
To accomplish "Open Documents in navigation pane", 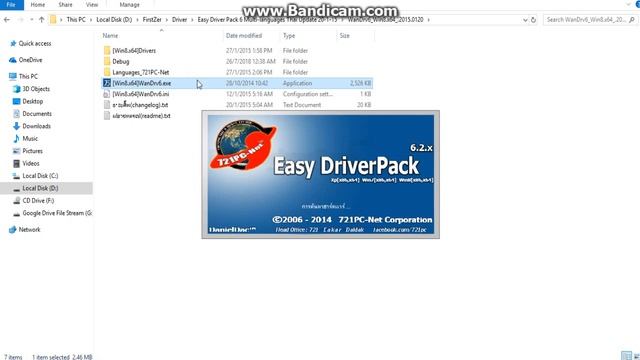I will (37, 114).
